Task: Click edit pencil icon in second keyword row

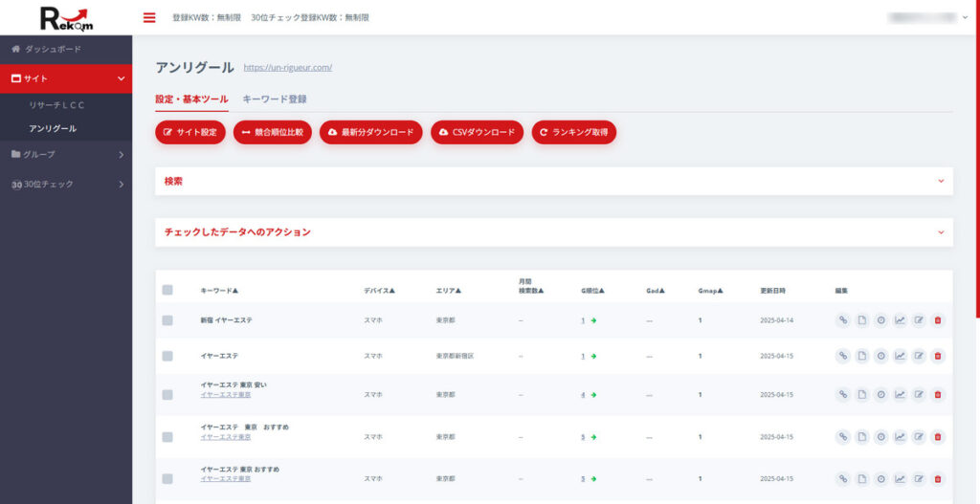Action: tap(918, 356)
